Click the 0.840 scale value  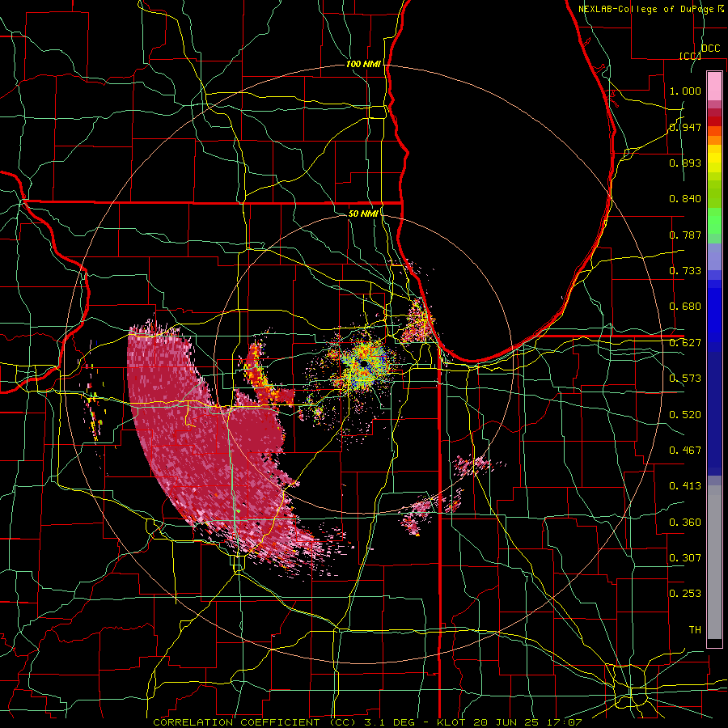coord(685,198)
